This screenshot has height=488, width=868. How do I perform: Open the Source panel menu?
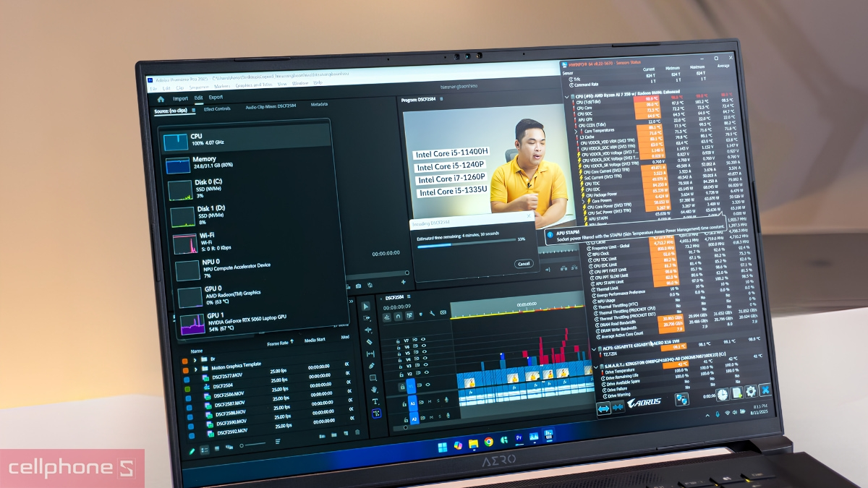click(193, 111)
